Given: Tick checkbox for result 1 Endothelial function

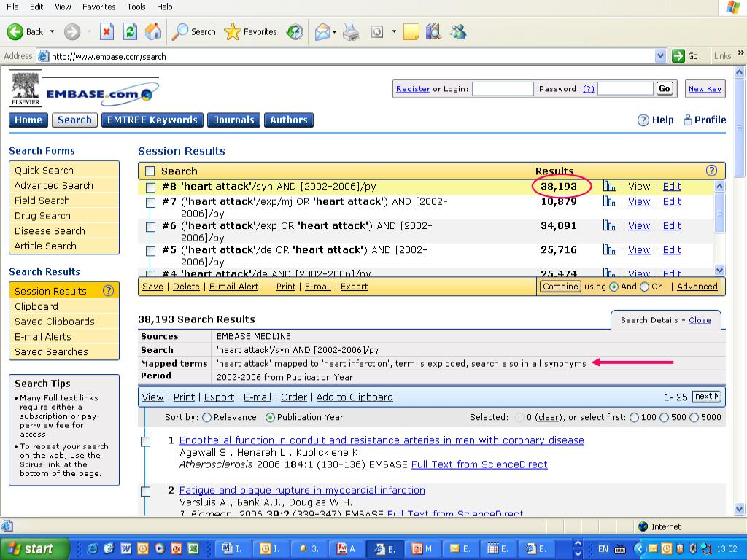Looking at the screenshot, I should coord(145,441).
